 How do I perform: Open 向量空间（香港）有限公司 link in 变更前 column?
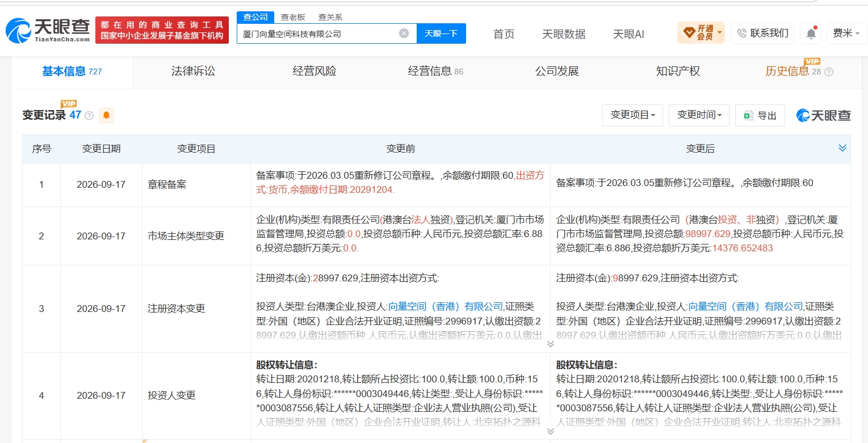pos(446,307)
